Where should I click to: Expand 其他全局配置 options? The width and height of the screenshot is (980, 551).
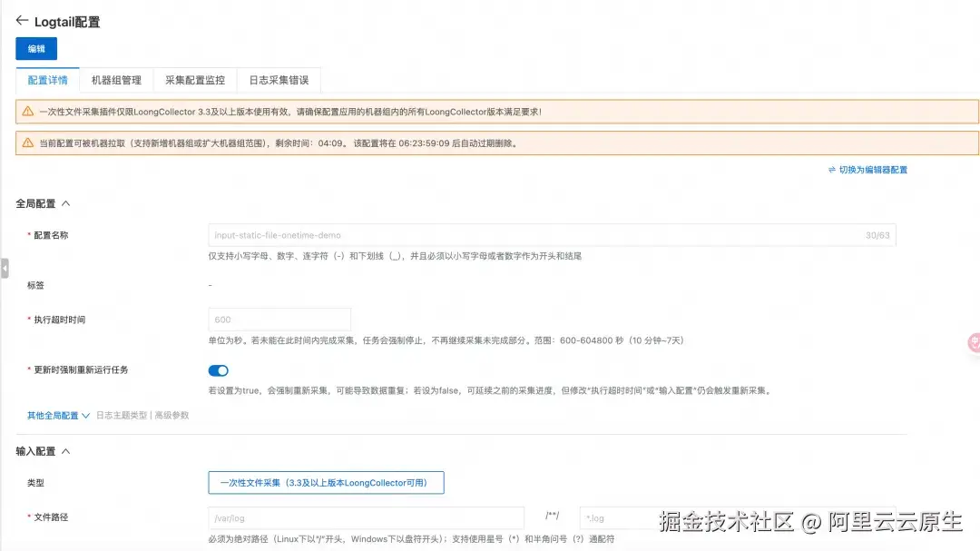point(58,415)
